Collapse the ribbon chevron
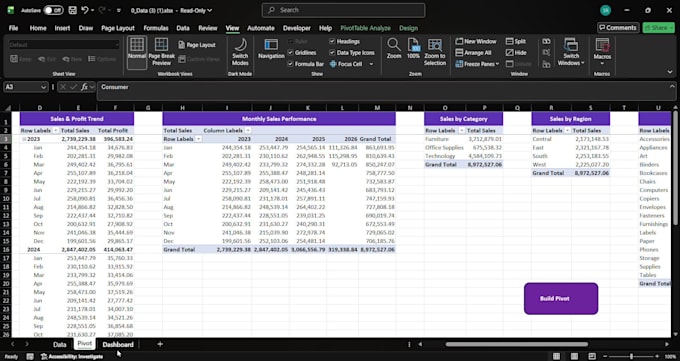Viewport: 680px width, 361px height. pos(670,72)
